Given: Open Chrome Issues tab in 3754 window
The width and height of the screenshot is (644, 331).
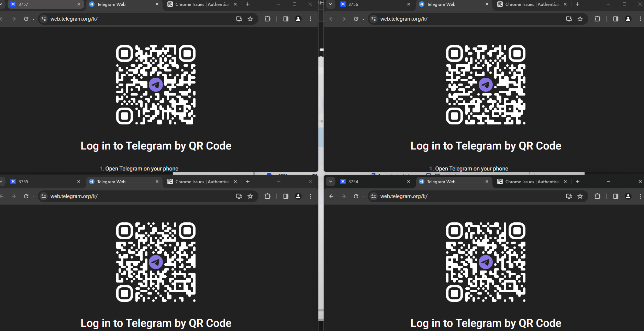Looking at the screenshot, I should (x=532, y=182).
